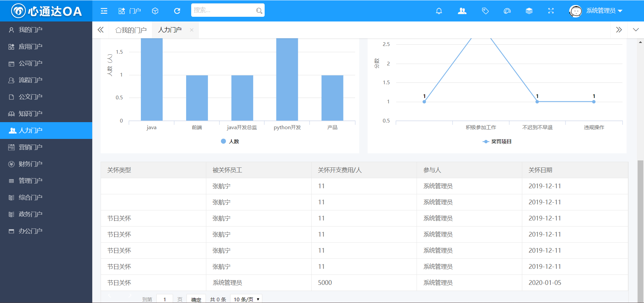Image resolution: width=644 pixels, height=303 pixels.
Task: Open 我的门户 in the sidebar
Action: (x=46, y=30)
